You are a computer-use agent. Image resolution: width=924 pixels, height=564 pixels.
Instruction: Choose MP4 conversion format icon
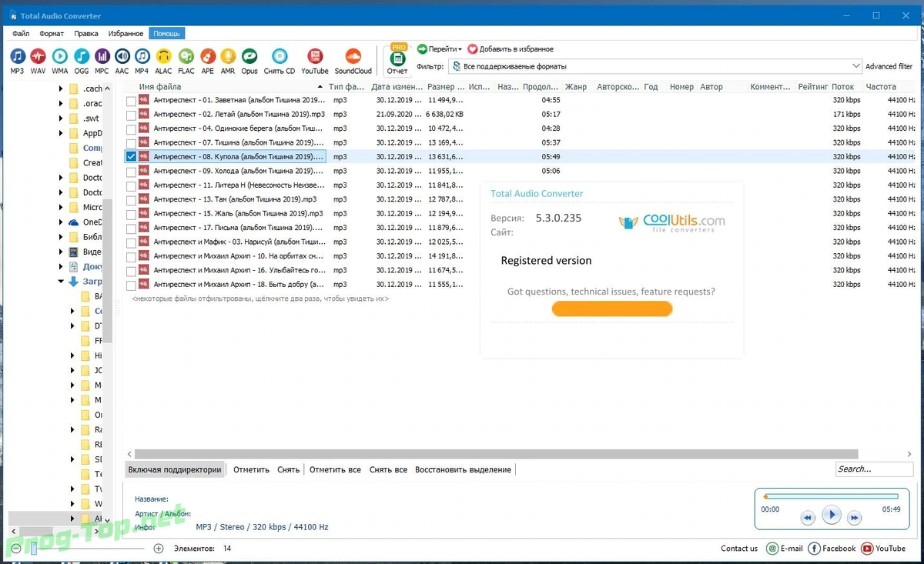click(x=142, y=56)
